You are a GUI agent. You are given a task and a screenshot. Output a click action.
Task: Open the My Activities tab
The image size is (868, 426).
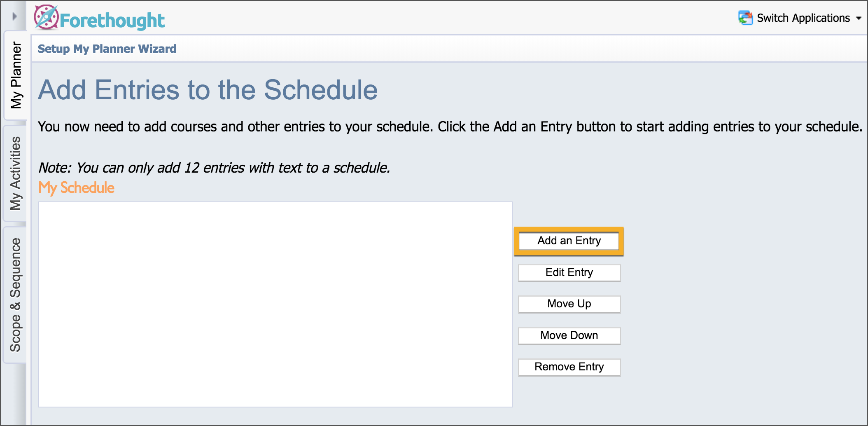[16, 173]
